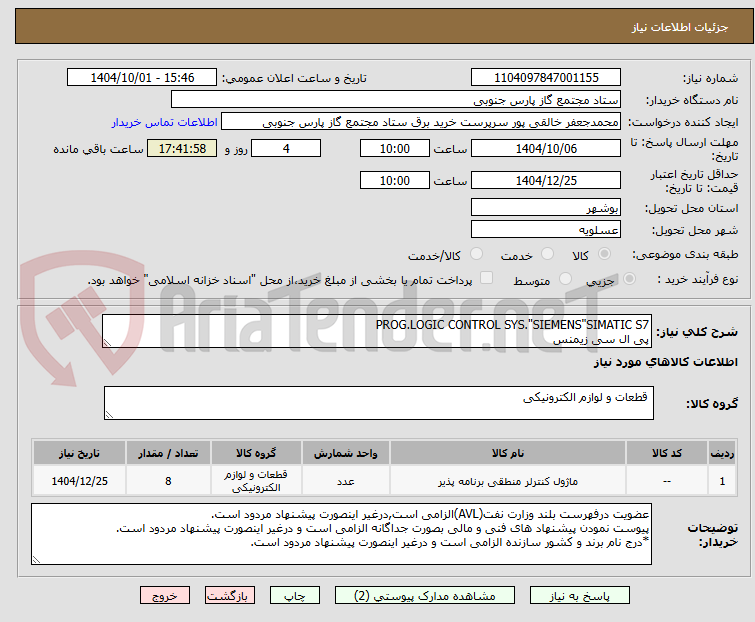The height and width of the screenshot is (622, 755).
Task: Click the goods group box قطعات و لوازم الکترونیکی
Action: click(379, 403)
